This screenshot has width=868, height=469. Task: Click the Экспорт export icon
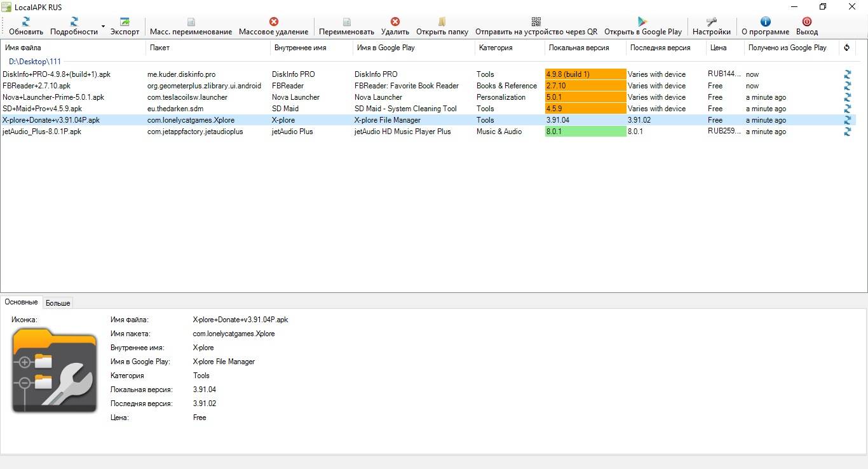125,22
